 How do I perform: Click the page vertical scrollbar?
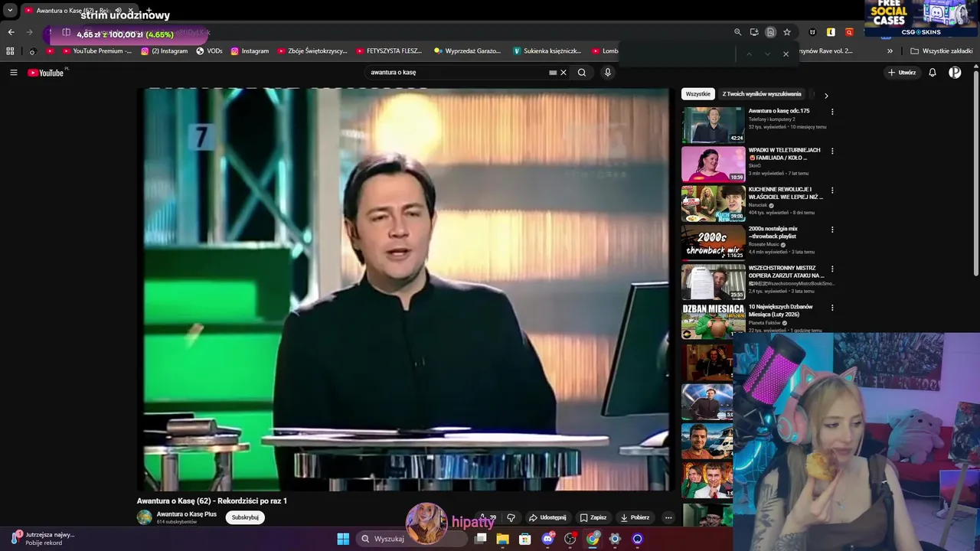975,174
